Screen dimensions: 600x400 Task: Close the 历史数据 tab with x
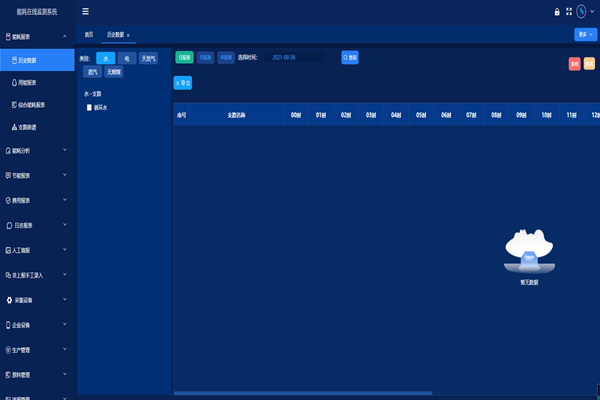128,35
